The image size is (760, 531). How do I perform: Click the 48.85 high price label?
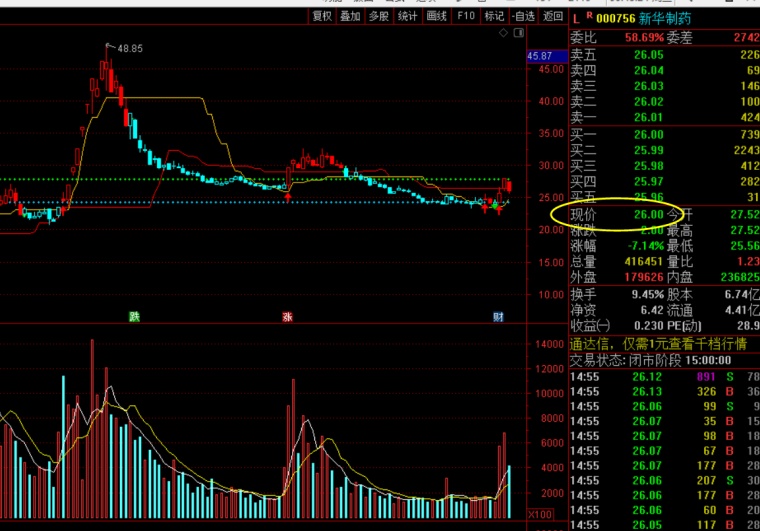(130, 48)
